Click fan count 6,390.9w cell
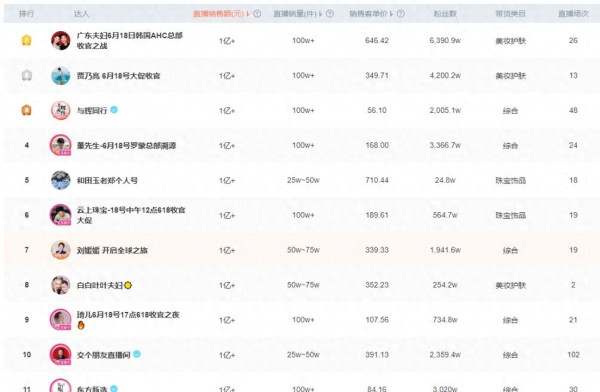The width and height of the screenshot is (600, 392). 445,41
